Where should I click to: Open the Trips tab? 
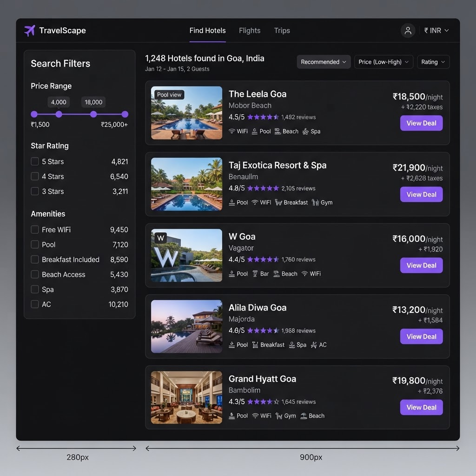pos(282,31)
